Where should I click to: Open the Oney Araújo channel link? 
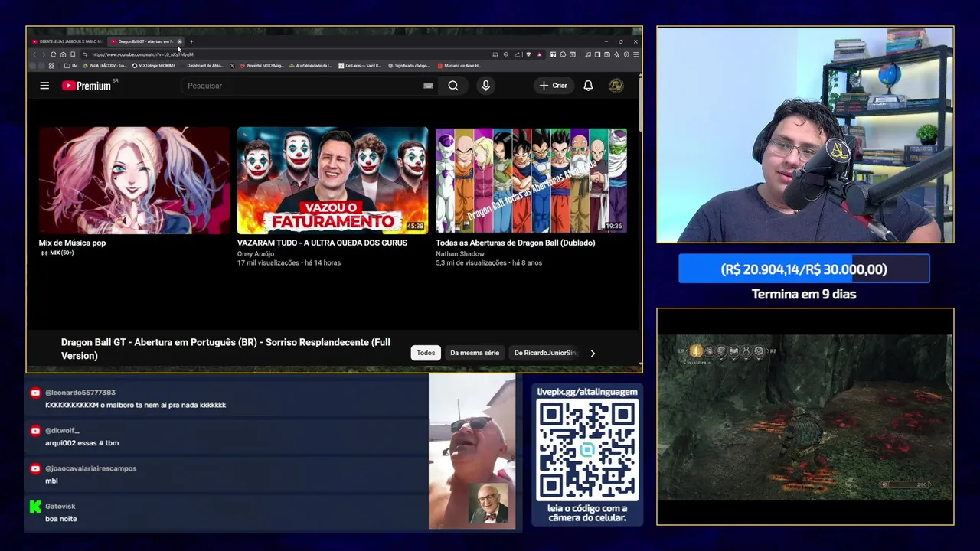click(x=256, y=253)
